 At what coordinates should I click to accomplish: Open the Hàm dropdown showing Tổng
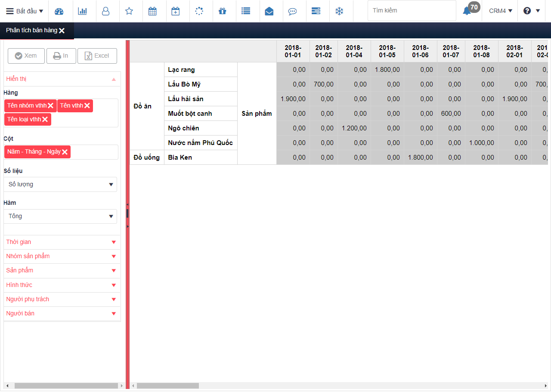click(61, 216)
